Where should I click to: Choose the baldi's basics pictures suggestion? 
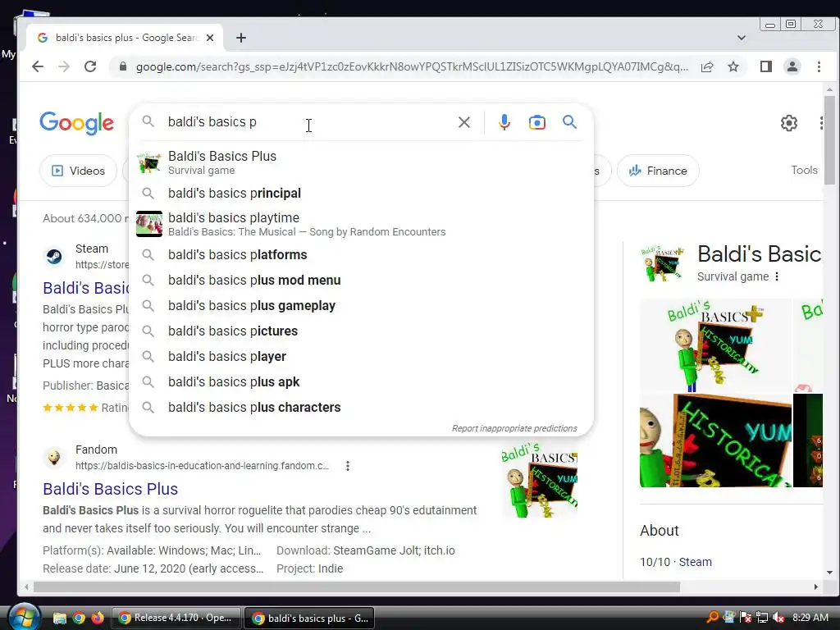[x=361, y=331]
